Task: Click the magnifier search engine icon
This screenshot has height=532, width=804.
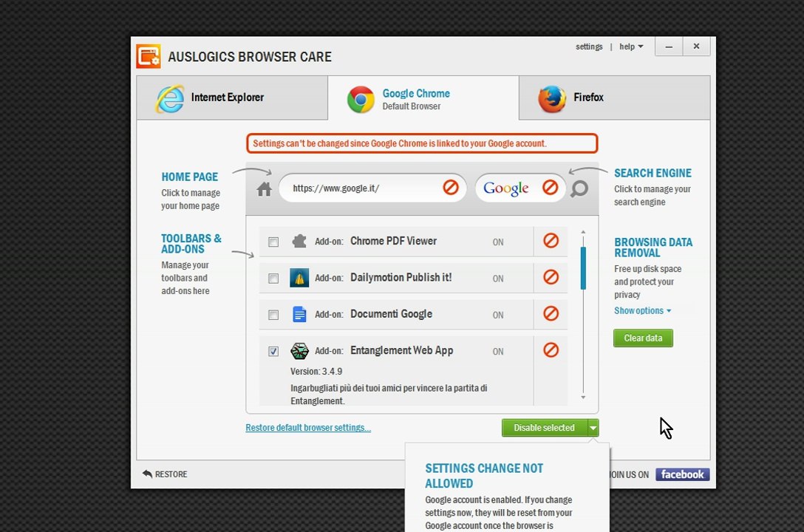Action: click(x=579, y=188)
